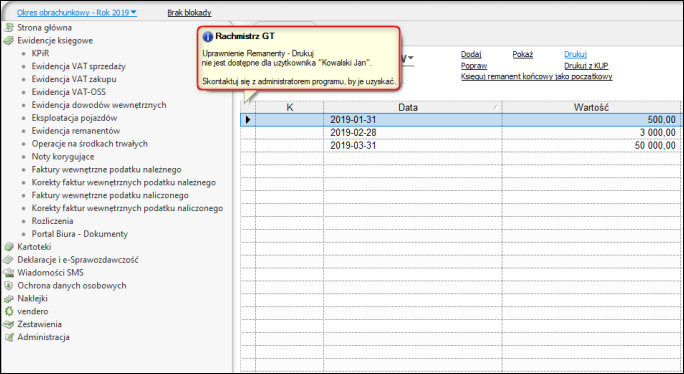Select the row dated 2019-02-28
The height and width of the screenshot is (374, 684).
461,133
